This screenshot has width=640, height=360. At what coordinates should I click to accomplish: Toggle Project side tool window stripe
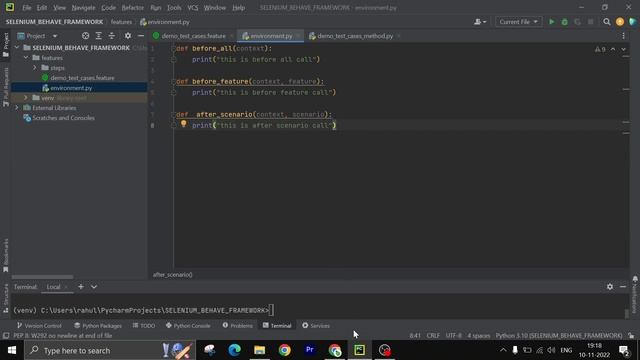coord(6,44)
